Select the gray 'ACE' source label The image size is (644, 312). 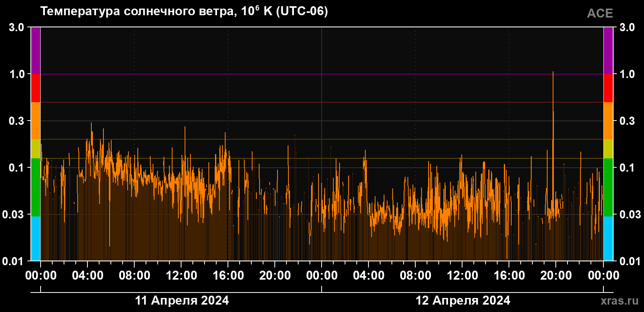600,14
